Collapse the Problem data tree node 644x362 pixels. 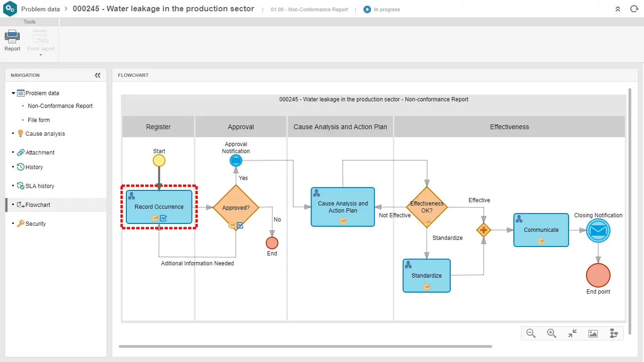pyautogui.click(x=13, y=93)
